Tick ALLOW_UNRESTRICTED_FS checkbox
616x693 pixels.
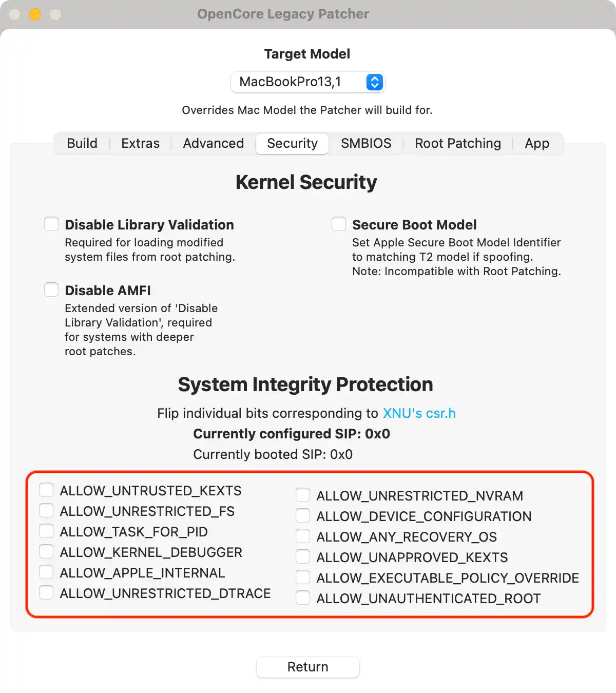(x=47, y=511)
